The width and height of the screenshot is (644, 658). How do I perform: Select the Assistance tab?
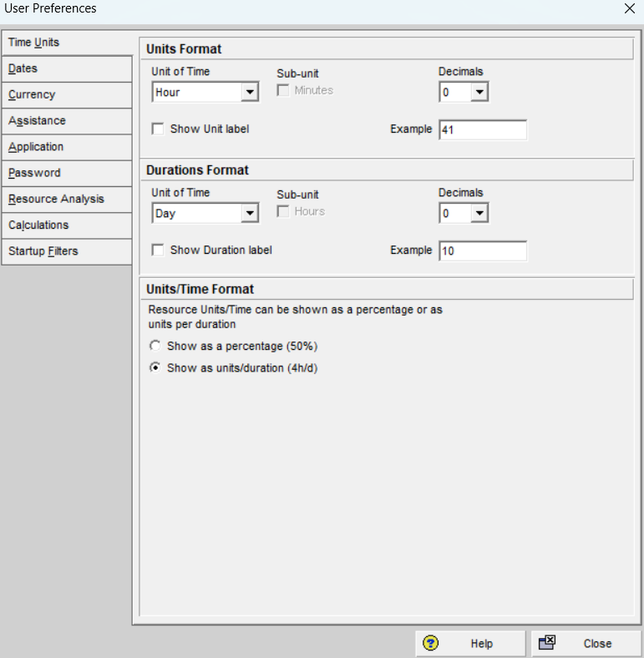tap(67, 121)
